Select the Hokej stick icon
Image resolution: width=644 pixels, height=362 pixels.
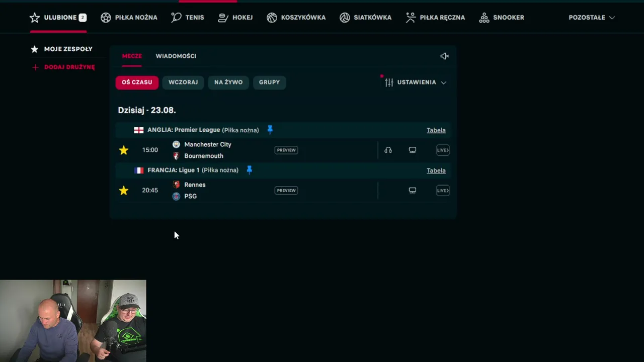[x=223, y=18]
